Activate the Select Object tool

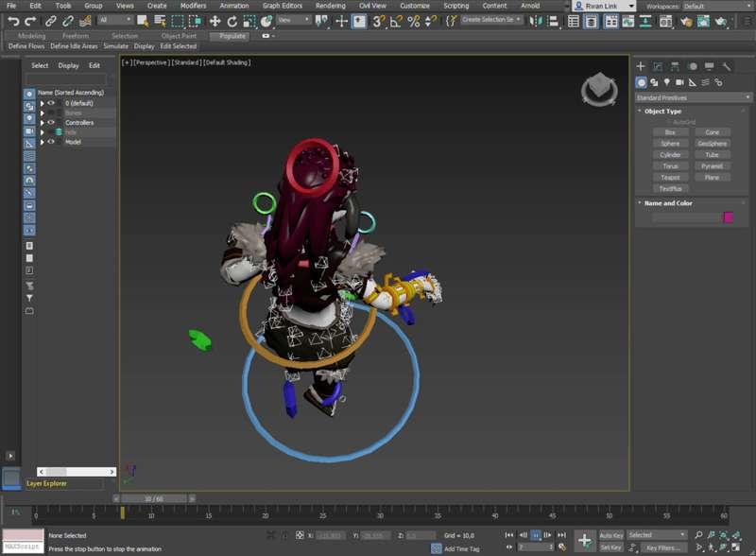click(143, 21)
